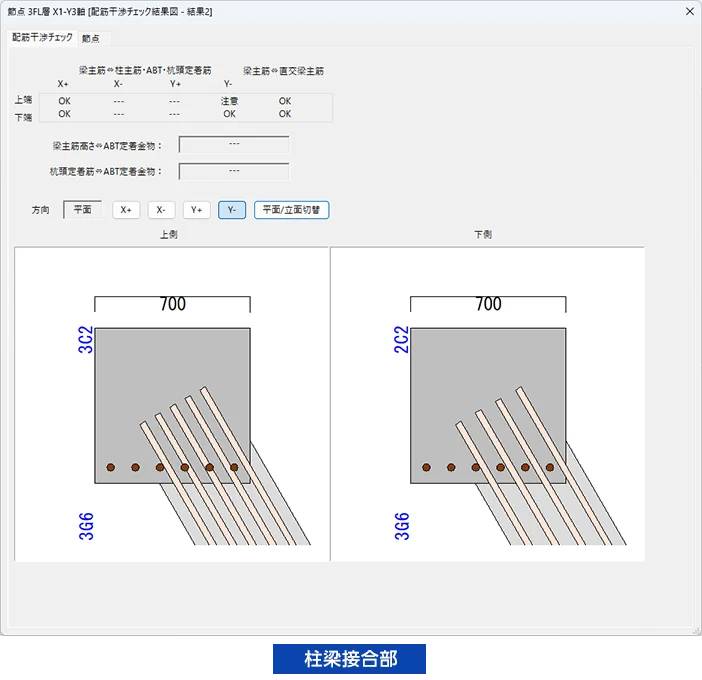Close the 配筋干渉チェック結果図 dialog
702x680 pixels.
point(689,11)
